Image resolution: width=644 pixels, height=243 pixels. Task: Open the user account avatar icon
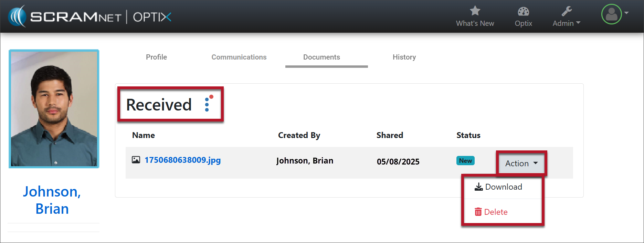pos(611,14)
